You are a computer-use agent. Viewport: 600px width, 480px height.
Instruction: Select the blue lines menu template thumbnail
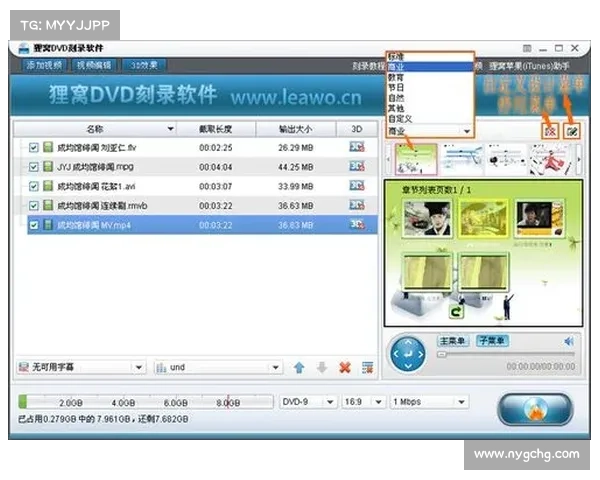point(462,159)
